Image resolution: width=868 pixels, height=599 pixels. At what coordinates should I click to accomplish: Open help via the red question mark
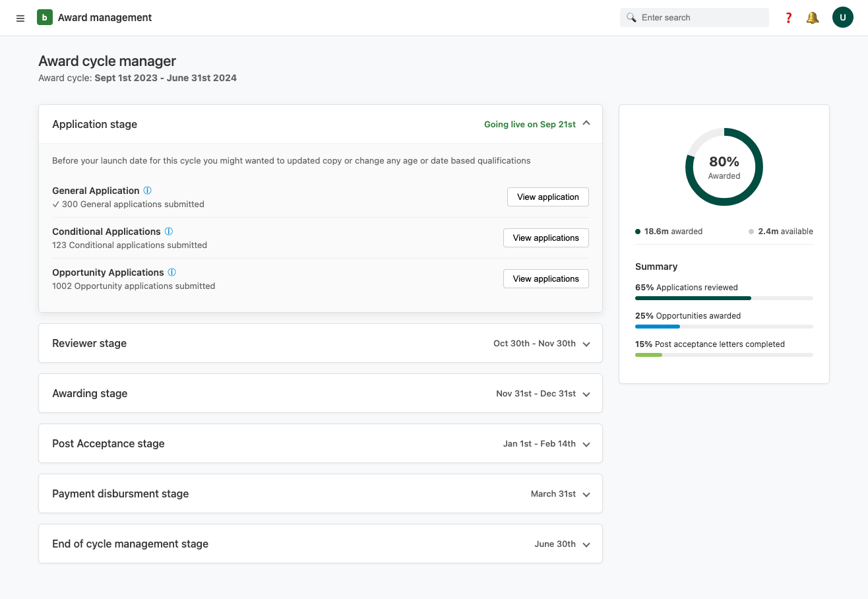point(788,18)
